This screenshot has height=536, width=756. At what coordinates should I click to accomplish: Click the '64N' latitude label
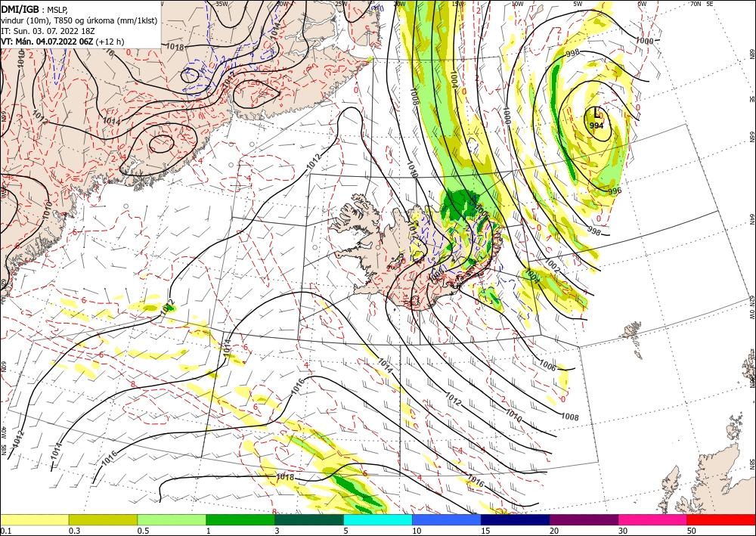751,219
